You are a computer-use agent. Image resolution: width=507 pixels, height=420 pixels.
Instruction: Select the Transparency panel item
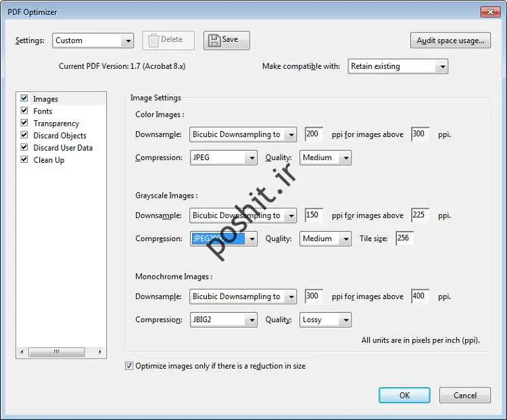56,124
